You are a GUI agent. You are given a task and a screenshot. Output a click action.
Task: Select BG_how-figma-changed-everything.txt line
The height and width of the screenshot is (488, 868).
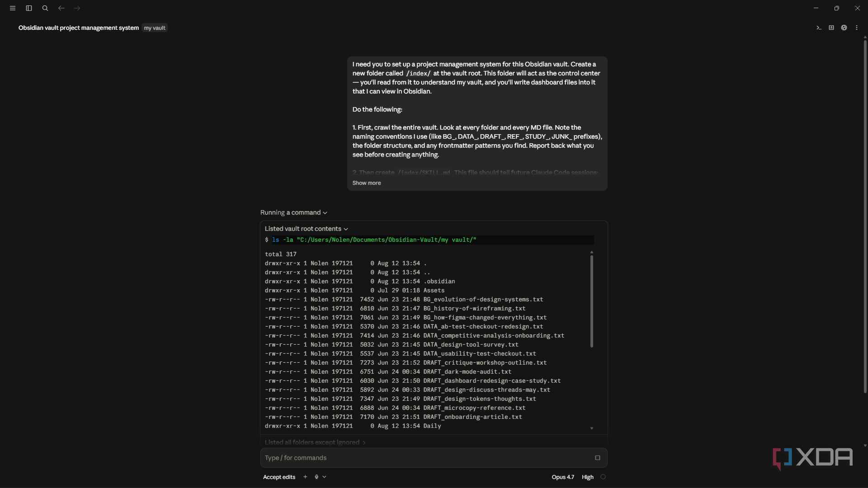pyautogui.click(x=406, y=318)
